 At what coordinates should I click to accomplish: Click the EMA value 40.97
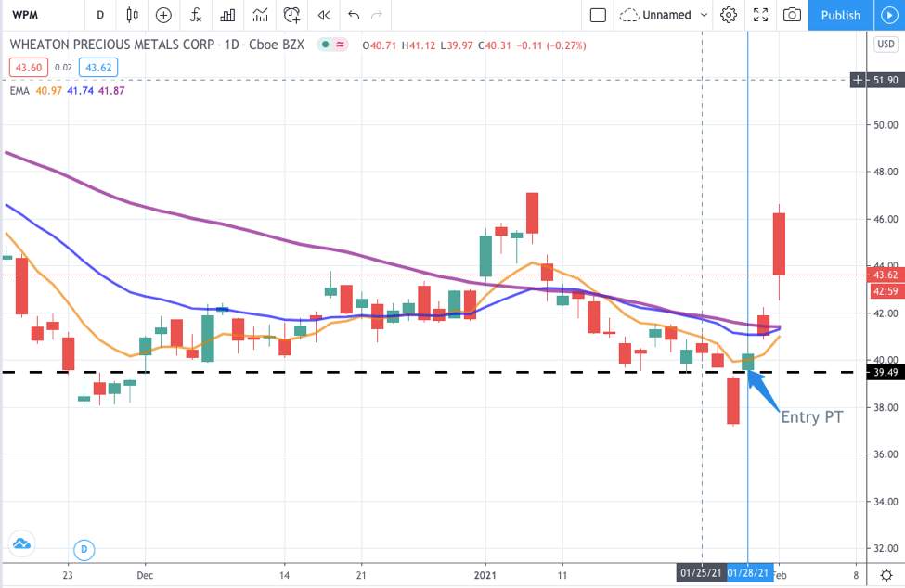(x=48, y=91)
